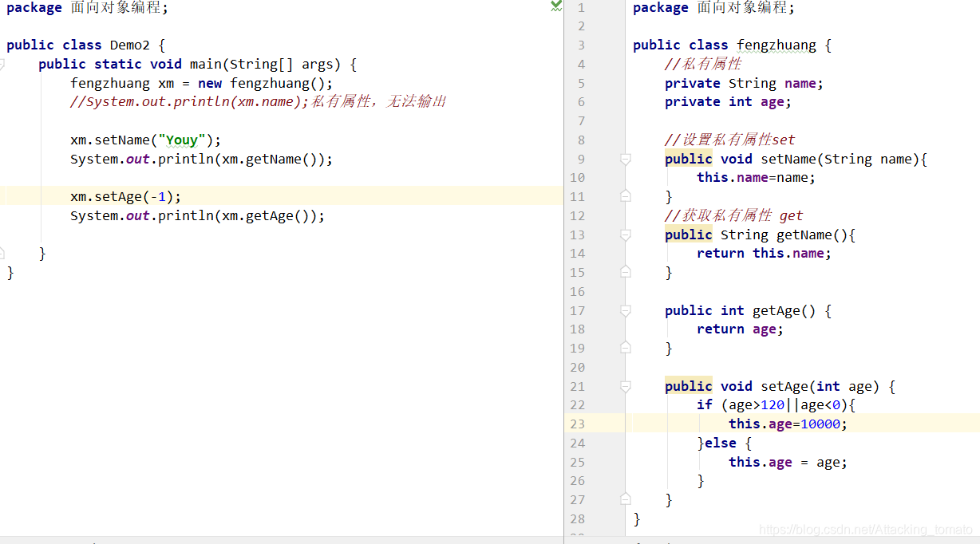Click the 'this.age = age;' statement
This screenshot has width=980, height=544.
tap(788, 462)
